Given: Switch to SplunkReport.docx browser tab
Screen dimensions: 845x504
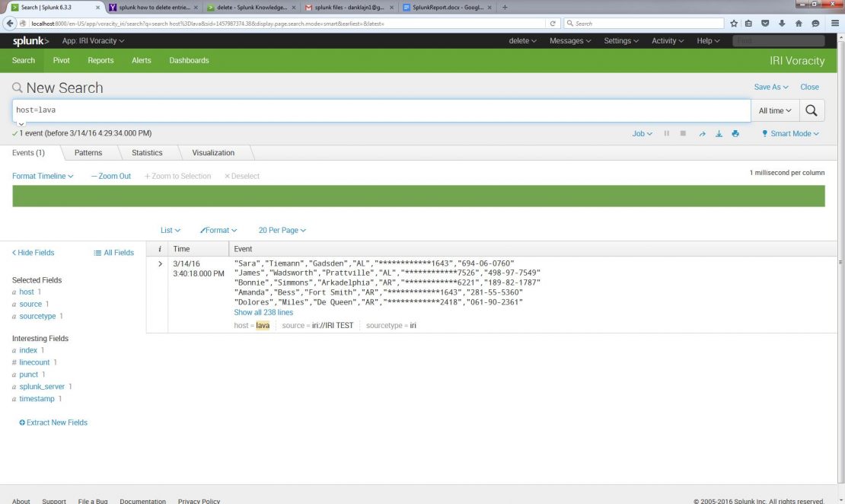Looking at the screenshot, I should (x=447, y=8).
